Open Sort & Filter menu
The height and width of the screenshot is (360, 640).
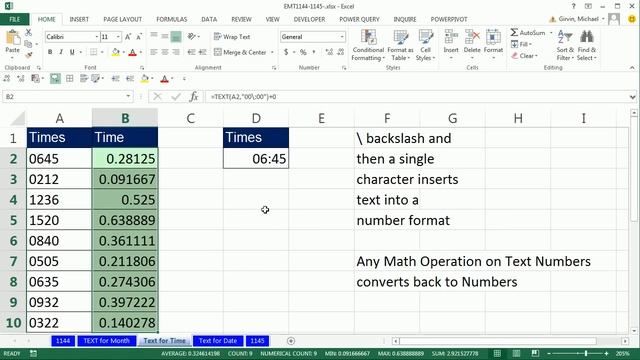click(x=565, y=46)
